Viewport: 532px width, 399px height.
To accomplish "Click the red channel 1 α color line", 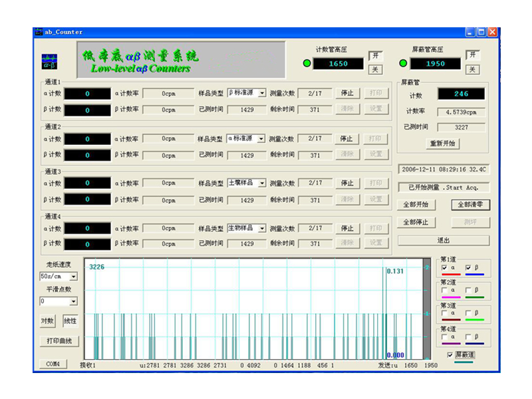I will (452, 275).
